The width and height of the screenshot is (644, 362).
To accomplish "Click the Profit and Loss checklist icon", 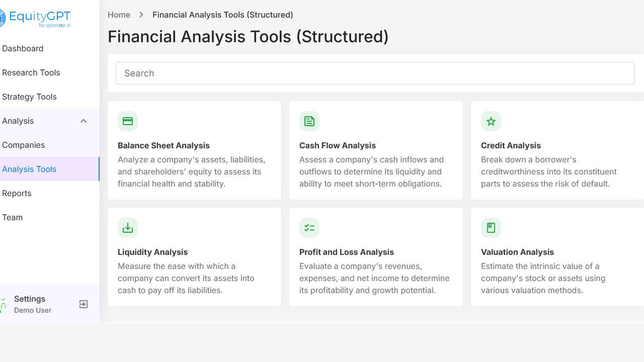I will point(309,228).
